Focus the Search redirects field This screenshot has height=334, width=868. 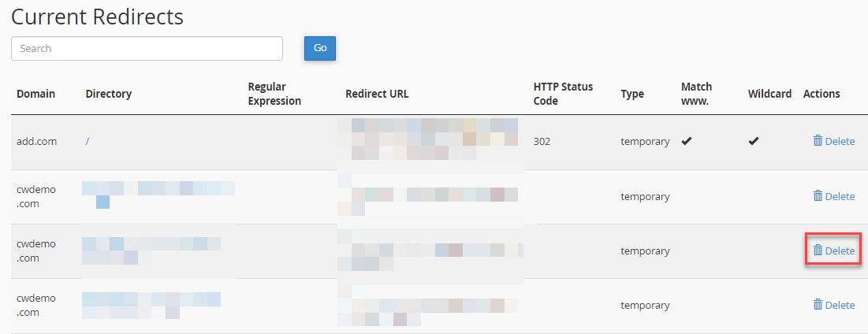[147, 48]
